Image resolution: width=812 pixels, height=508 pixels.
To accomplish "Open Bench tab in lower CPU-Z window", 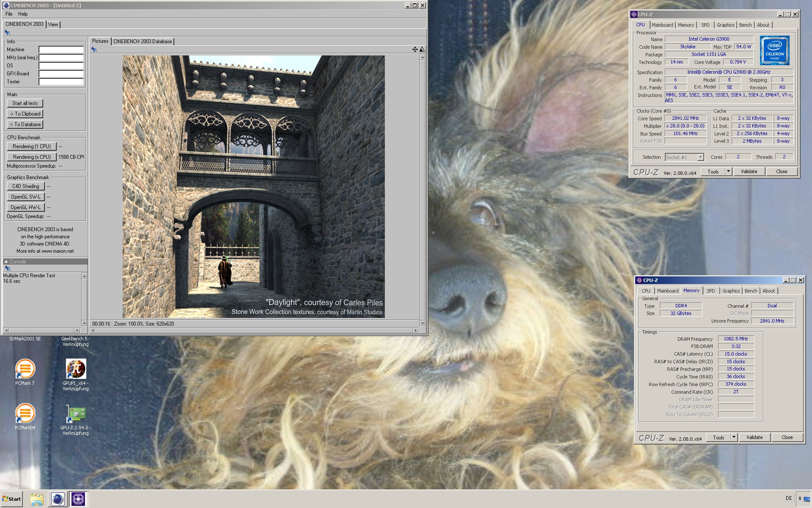I will tap(751, 291).
